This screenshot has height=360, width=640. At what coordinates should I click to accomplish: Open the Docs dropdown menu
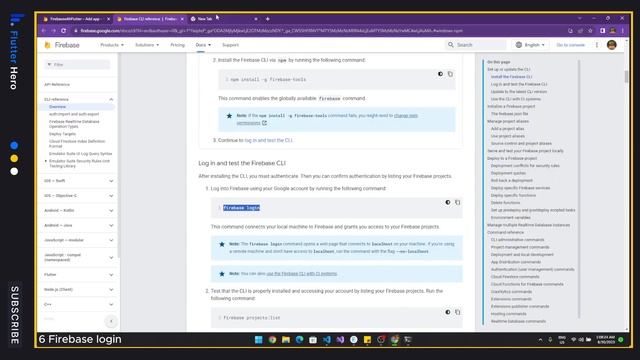[203, 45]
